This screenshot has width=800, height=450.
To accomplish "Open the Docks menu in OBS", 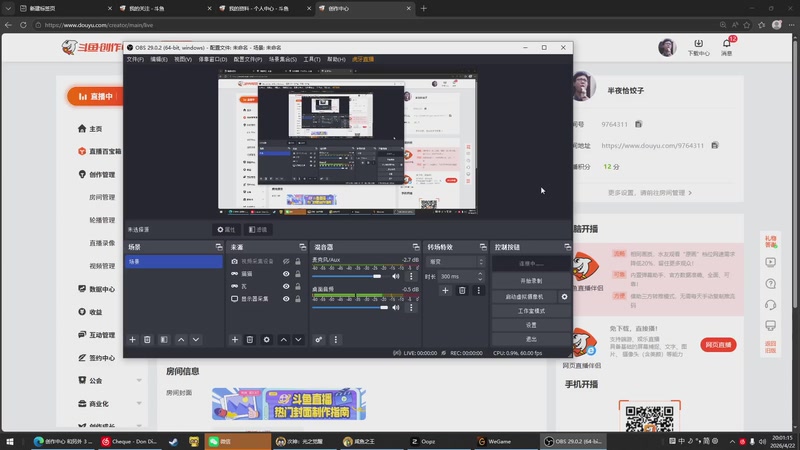I will (213, 59).
